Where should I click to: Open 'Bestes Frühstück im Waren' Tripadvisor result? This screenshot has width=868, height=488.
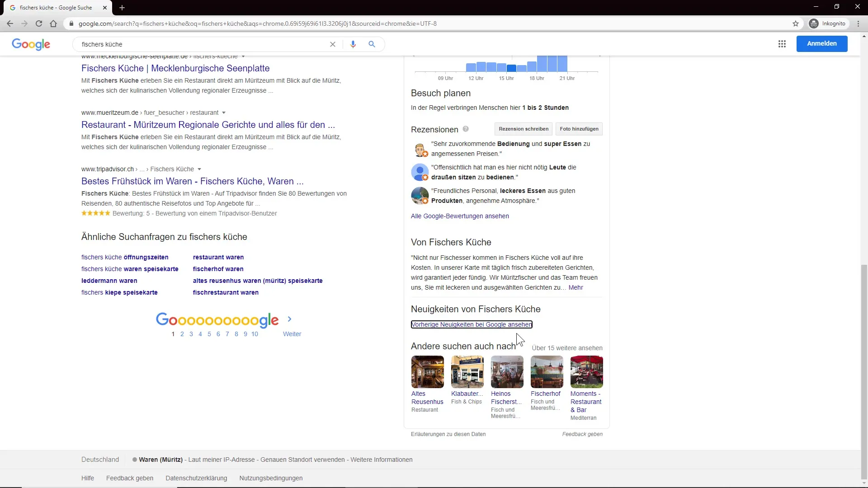click(192, 181)
